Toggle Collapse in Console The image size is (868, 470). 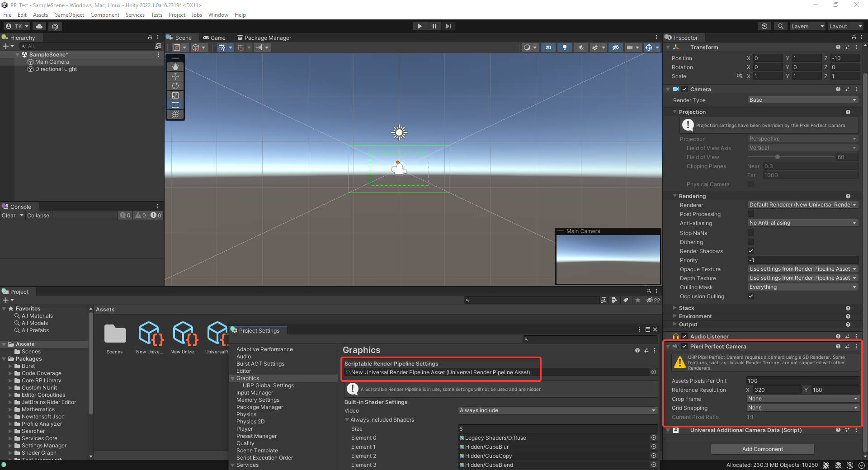(38, 216)
